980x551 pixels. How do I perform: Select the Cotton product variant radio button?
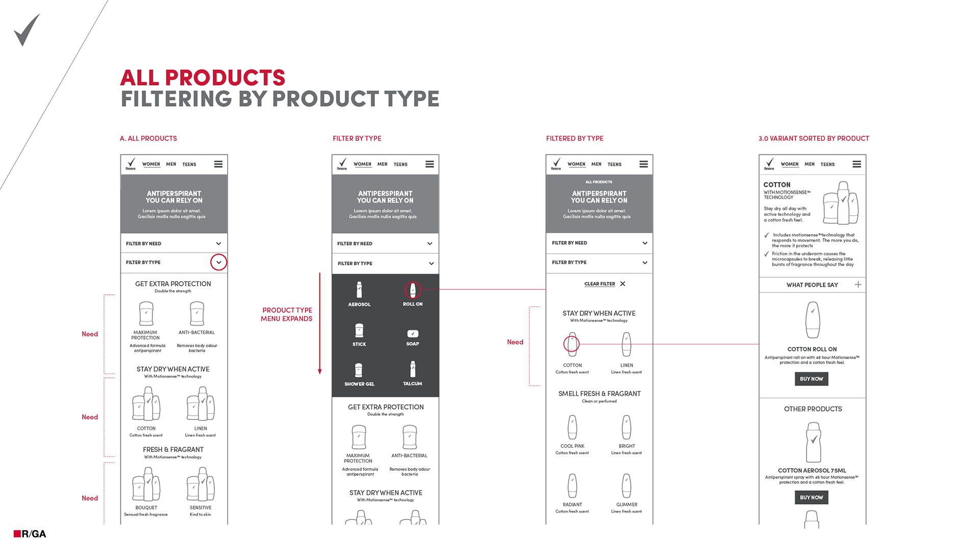[x=574, y=344]
